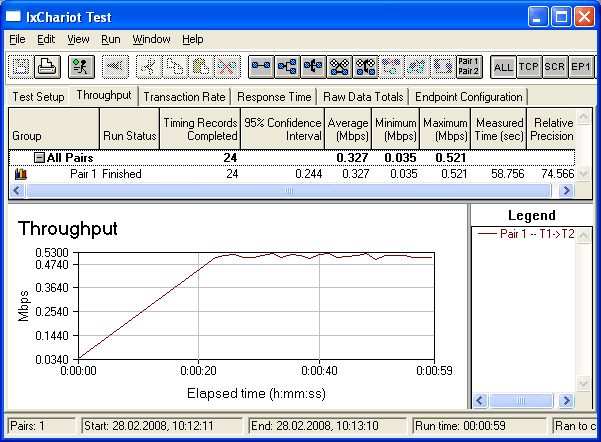This screenshot has width=601, height=442.
Task: Open the Edit menu
Action: (x=46, y=39)
